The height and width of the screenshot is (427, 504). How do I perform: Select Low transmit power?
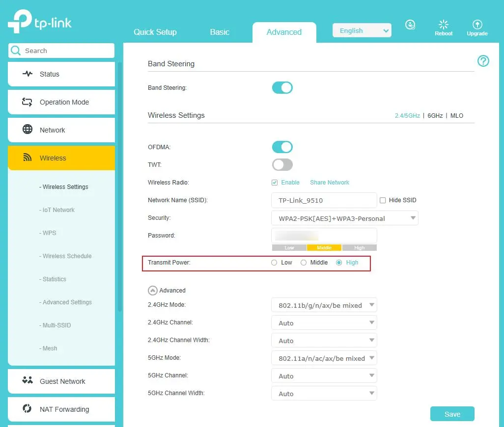[x=274, y=263]
